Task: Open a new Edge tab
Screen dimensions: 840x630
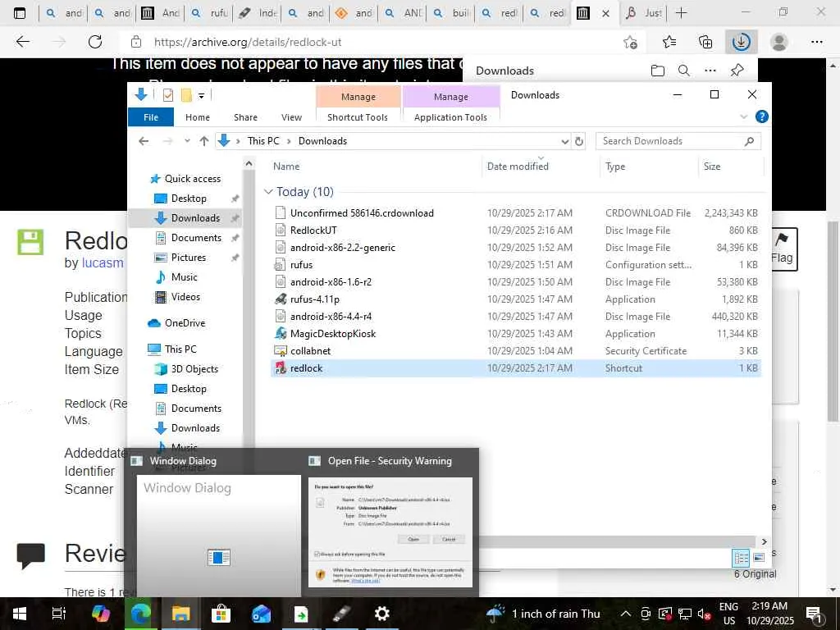Action: tap(681, 13)
